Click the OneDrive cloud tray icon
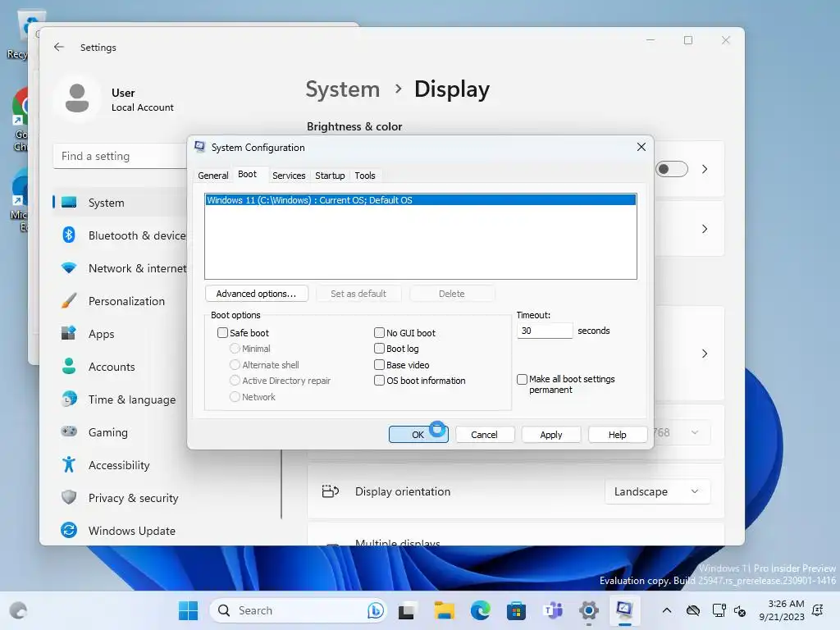The height and width of the screenshot is (630, 840). [693, 610]
